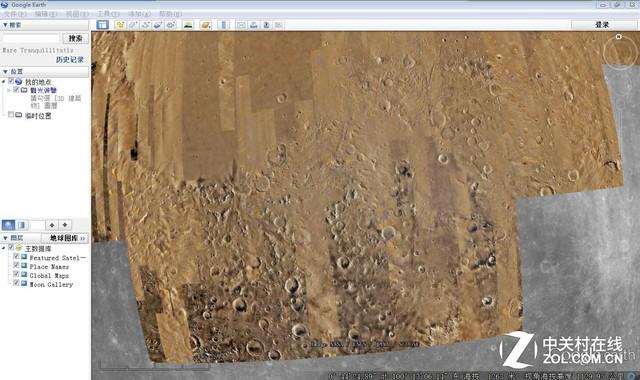
Task: Open the File (文件) menu
Action: [x=15, y=14]
